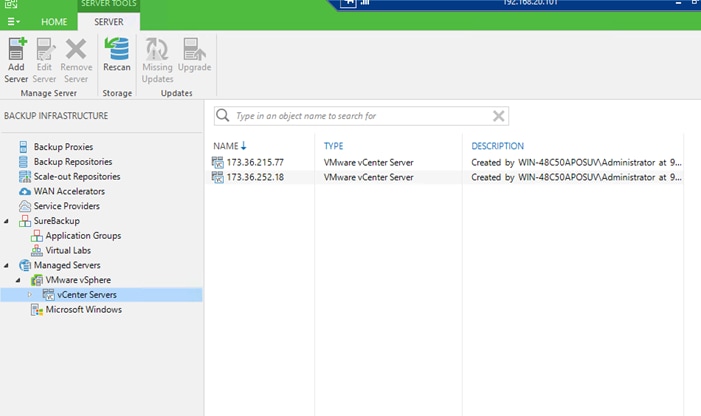Image resolution: width=701 pixels, height=416 pixels.
Task: Click the VMware vSphere node icon
Action: click(37, 280)
